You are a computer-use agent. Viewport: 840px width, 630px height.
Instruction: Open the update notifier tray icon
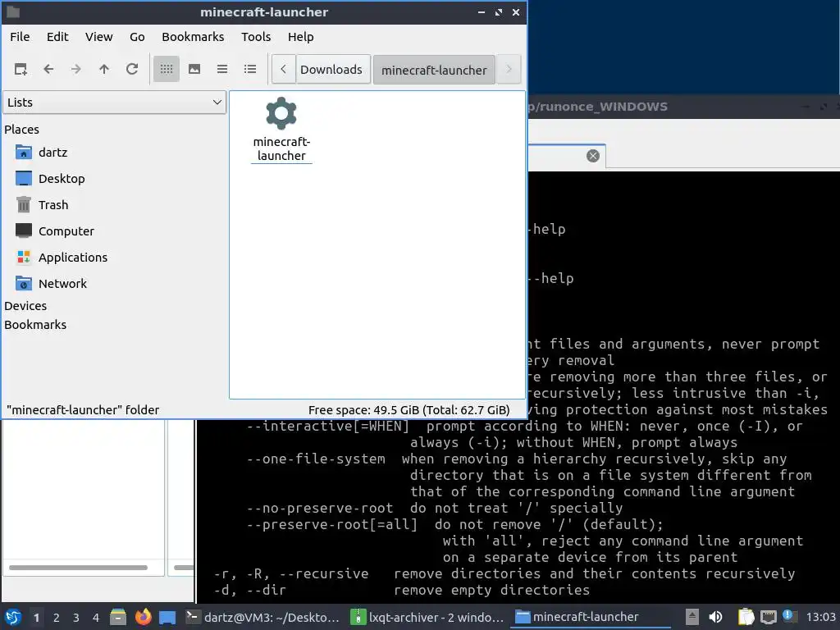coord(788,616)
